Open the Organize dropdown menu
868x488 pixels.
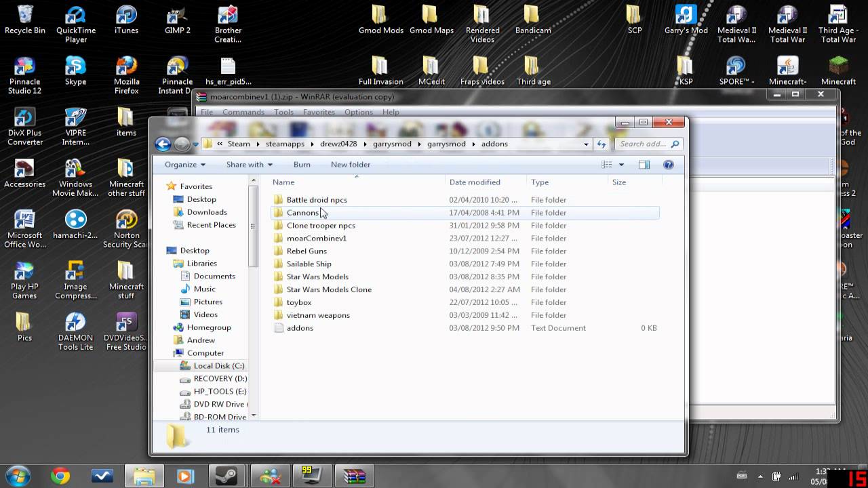[x=184, y=165]
